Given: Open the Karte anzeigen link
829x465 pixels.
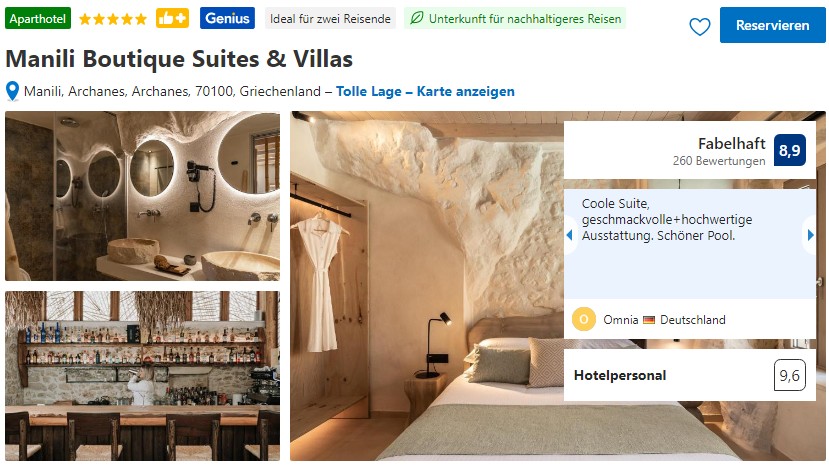Looking at the screenshot, I should pos(465,91).
